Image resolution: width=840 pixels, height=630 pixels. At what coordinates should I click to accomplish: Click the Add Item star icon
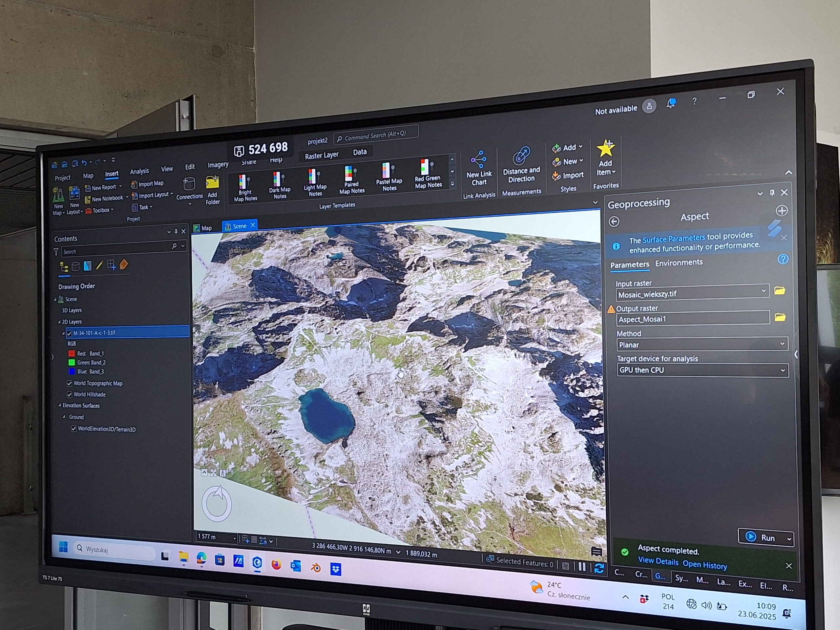(x=605, y=149)
